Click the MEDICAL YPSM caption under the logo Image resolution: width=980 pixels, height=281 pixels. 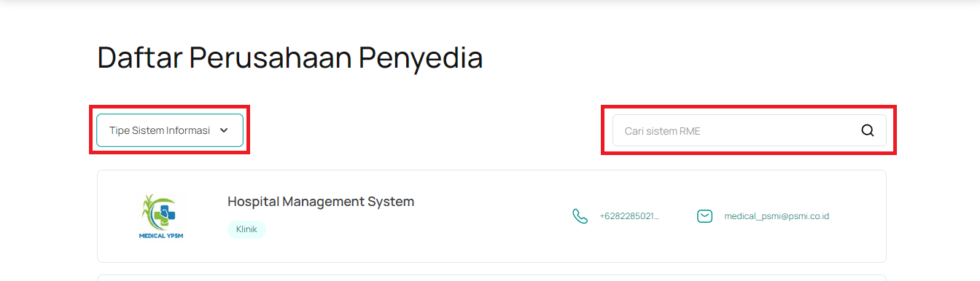tap(162, 235)
